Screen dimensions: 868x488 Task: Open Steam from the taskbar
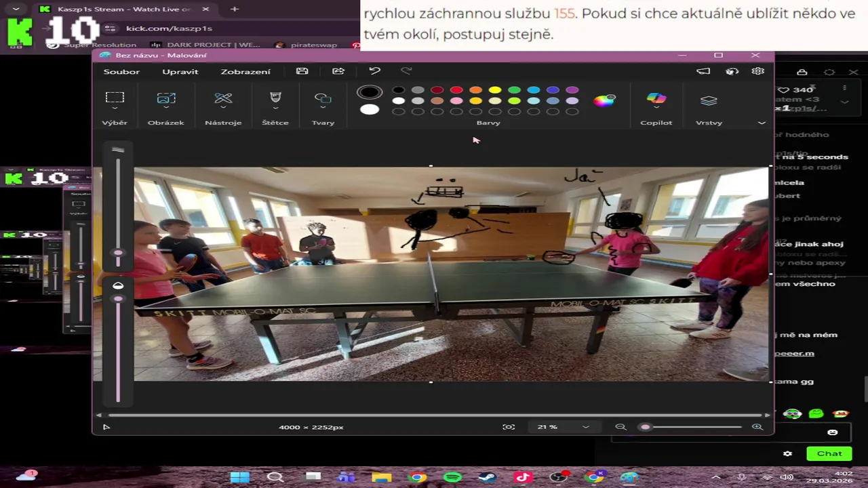487,477
